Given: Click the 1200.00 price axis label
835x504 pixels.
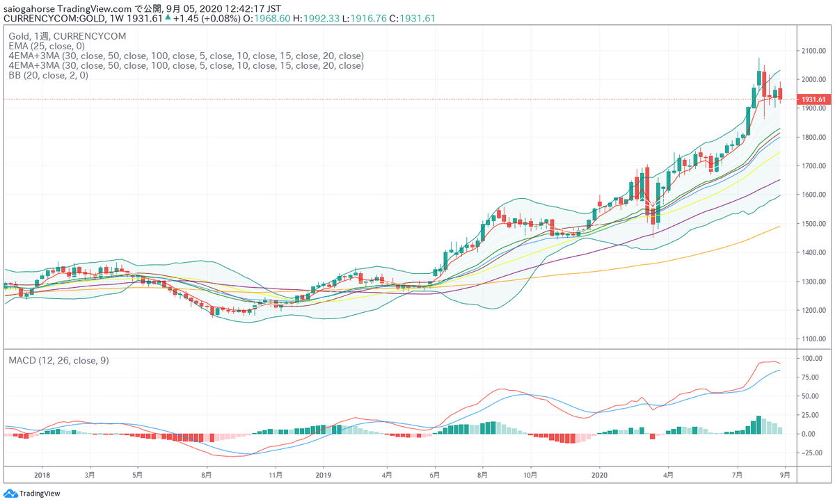Looking at the screenshot, I should click(x=813, y=311).
